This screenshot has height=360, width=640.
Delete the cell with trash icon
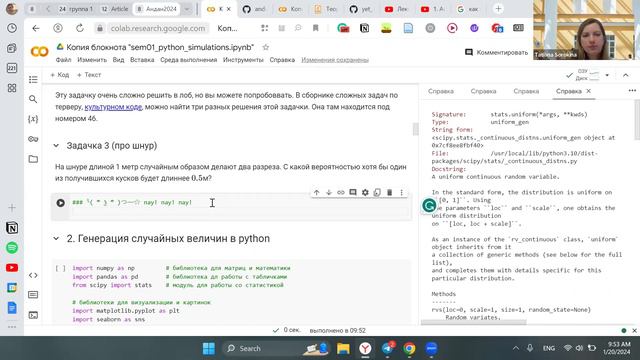pos(389,192)
